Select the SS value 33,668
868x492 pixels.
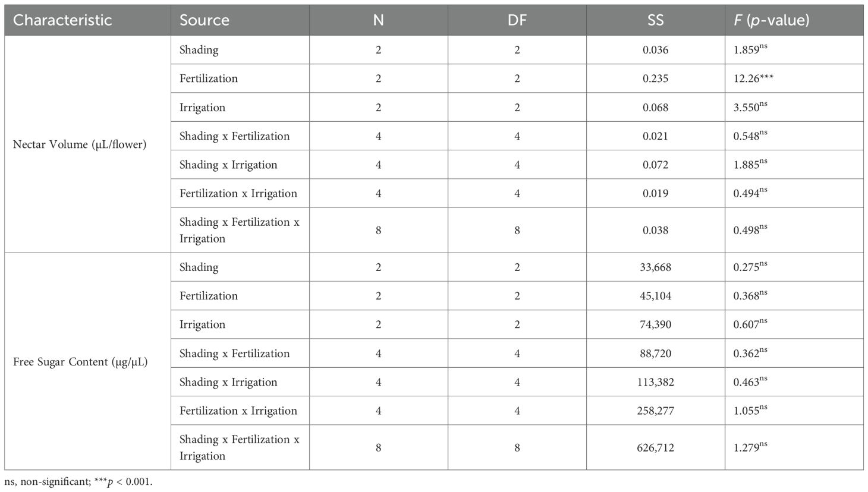(x=655, y=267)
